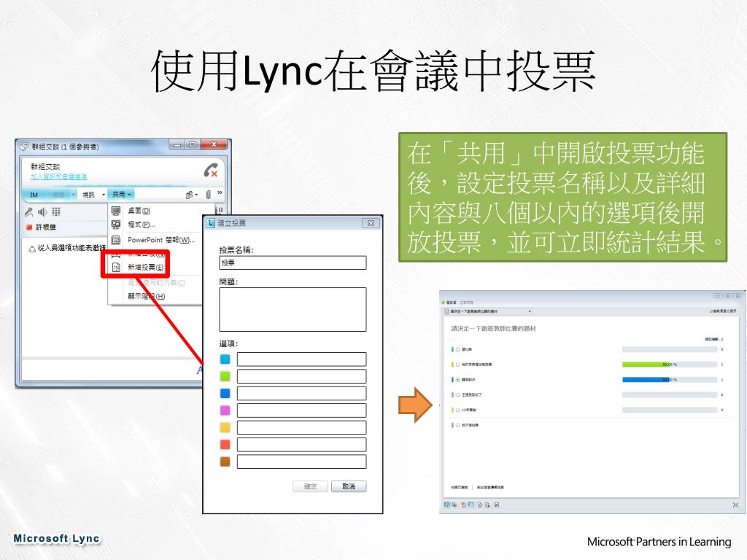Click the paperclip attachment icon
The width and height of the screenshot is (747, 560).
[208, 194]
